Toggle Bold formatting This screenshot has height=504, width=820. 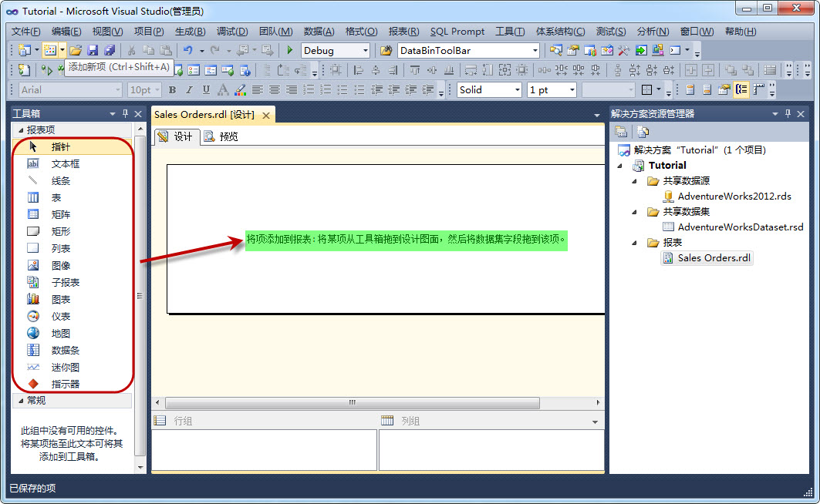[x=172, y=90]
